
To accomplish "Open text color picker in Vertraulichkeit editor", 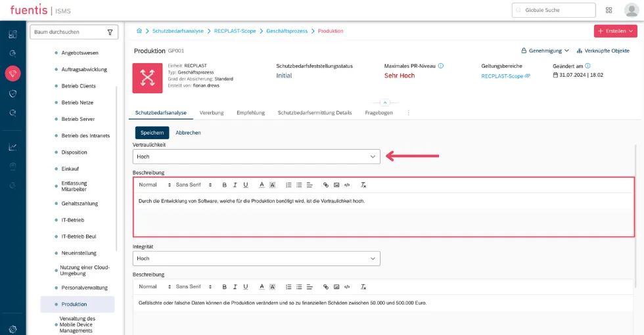I will coord(262,185).
